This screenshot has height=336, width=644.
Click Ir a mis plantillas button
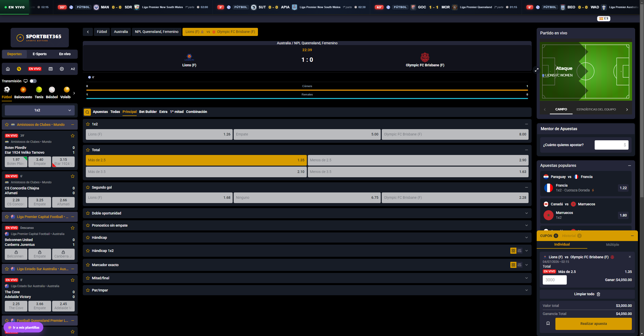coord(23,327)
